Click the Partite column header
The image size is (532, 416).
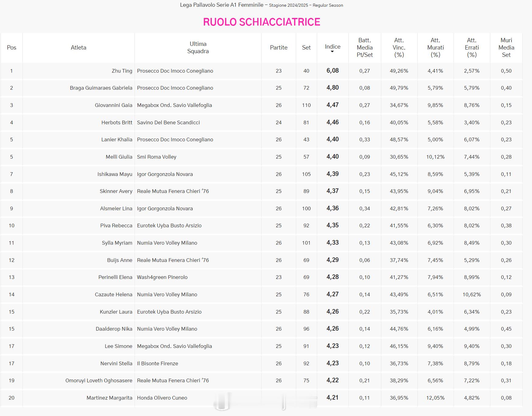click(279, 47)
